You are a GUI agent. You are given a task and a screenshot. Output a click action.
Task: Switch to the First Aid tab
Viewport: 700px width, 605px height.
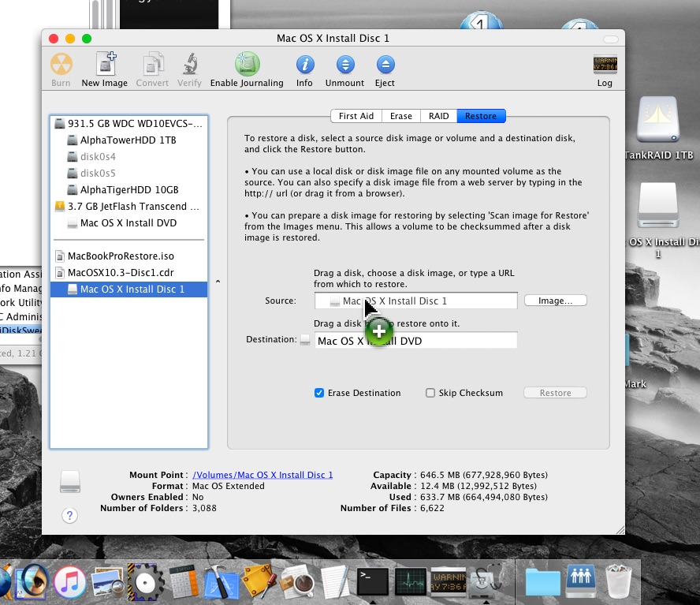pos(356,116)
